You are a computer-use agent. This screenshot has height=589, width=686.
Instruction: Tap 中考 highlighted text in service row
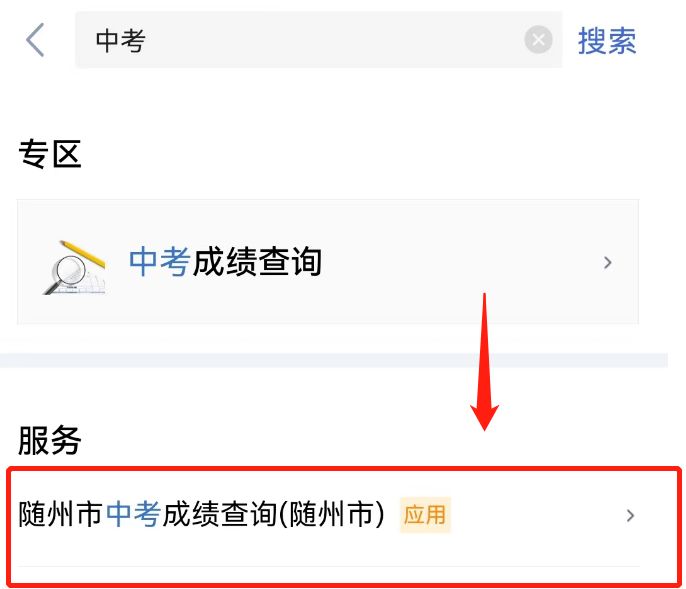[133, 514]
